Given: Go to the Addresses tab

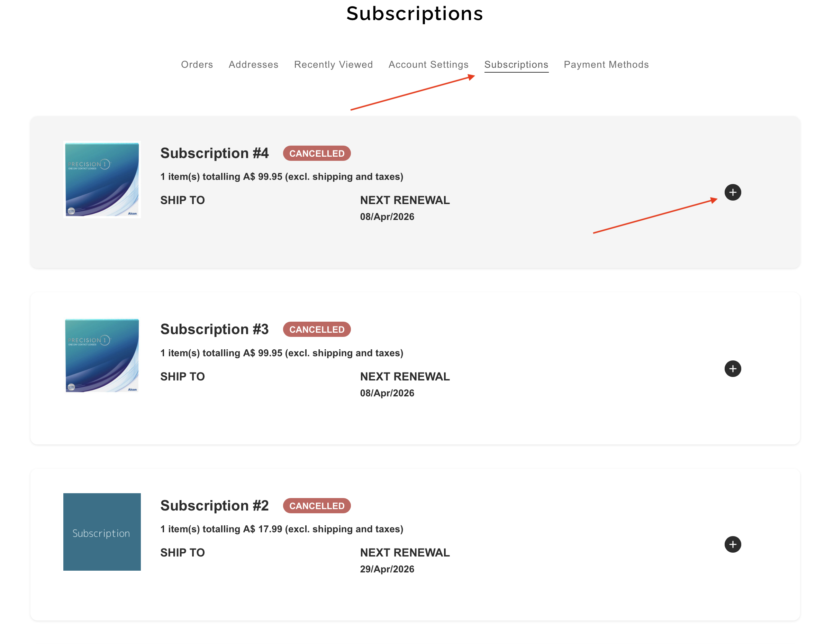Looking at the screenshot, I should (253, 65).
